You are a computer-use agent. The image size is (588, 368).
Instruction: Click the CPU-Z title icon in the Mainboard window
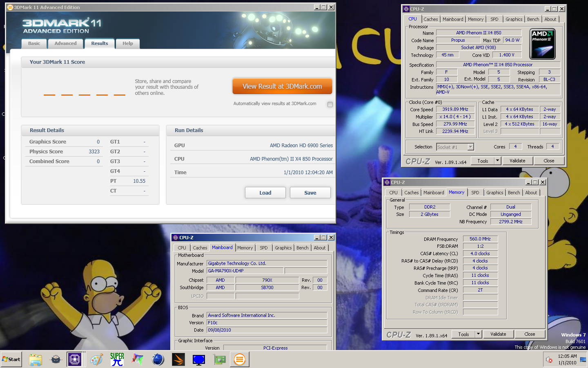pos(176,238)
